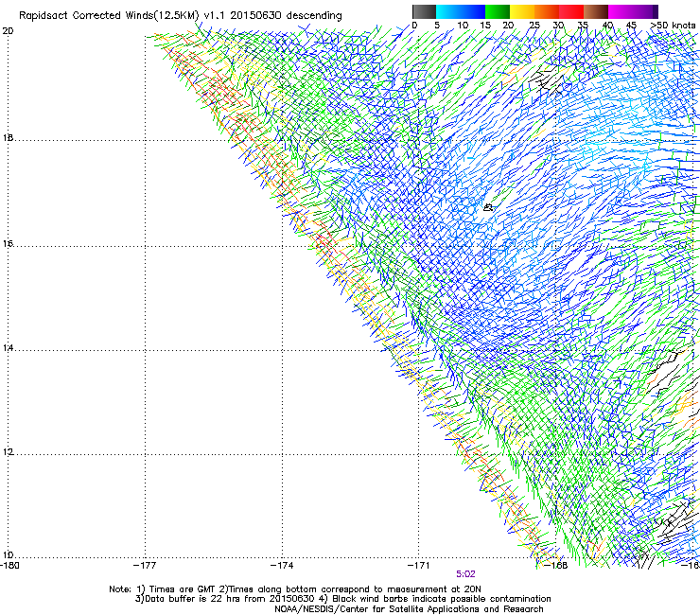Image resolution: width=700 pixels, height=615 pixels.
Task: Click the longitude label '-171'
Action: tap(419, 566)
